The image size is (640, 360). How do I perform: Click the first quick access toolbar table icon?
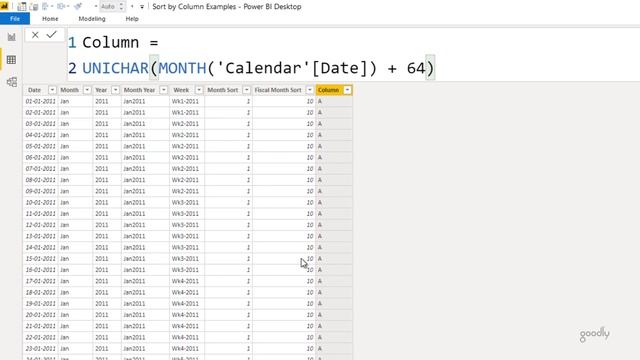[x=22, y=6]
